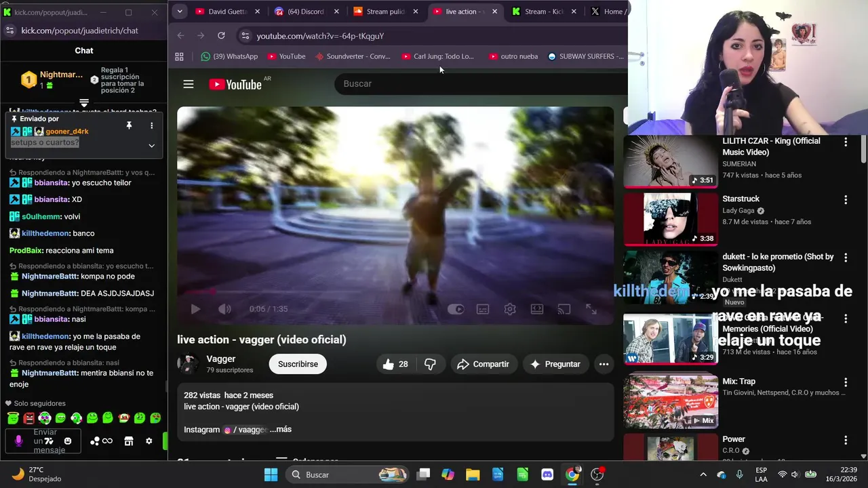Open emoji picker in Kick chat input
This screenshot has height=488, width=868.
[x=67, y=441]
